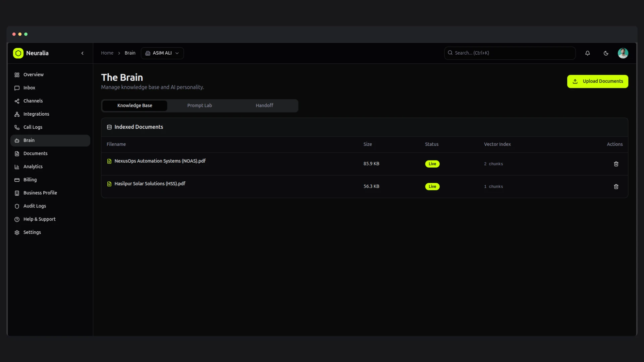Click the Upload Documents button
644x362 pixels.
(597, 81)
